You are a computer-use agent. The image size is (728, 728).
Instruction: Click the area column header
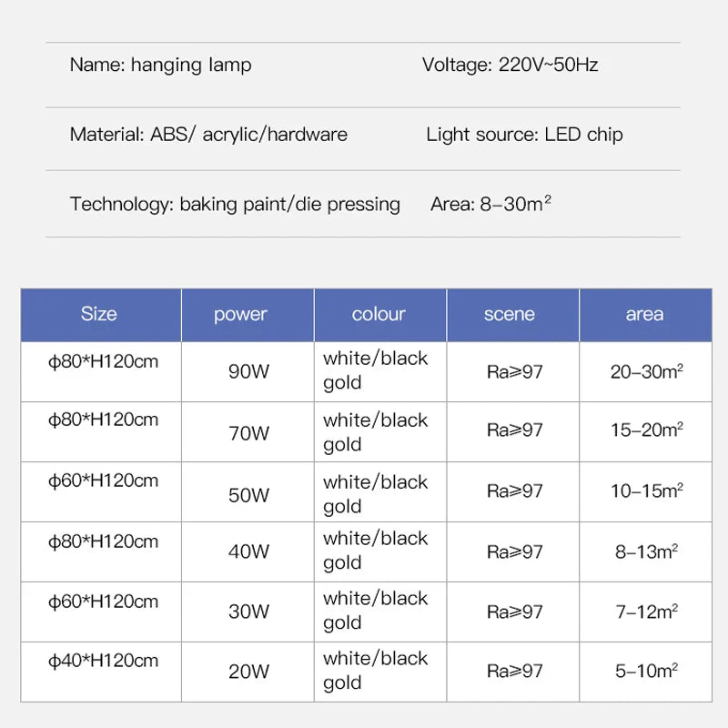click(644, 314)
